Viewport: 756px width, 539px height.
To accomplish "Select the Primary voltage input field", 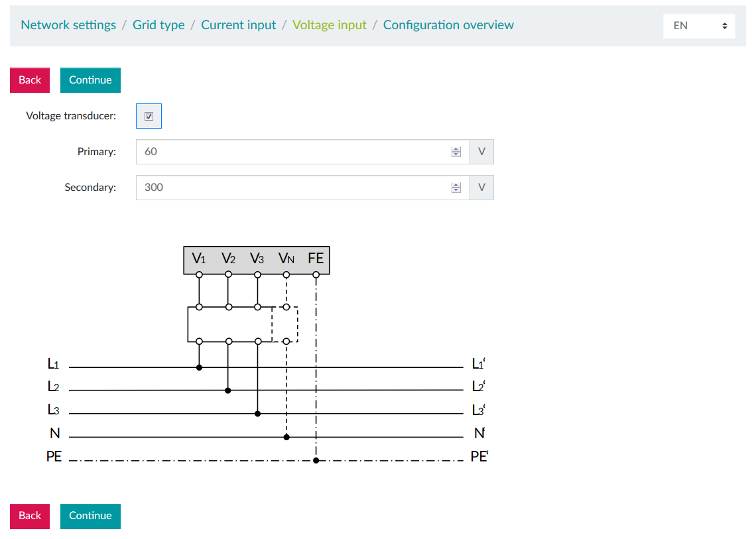I will 292,151.
